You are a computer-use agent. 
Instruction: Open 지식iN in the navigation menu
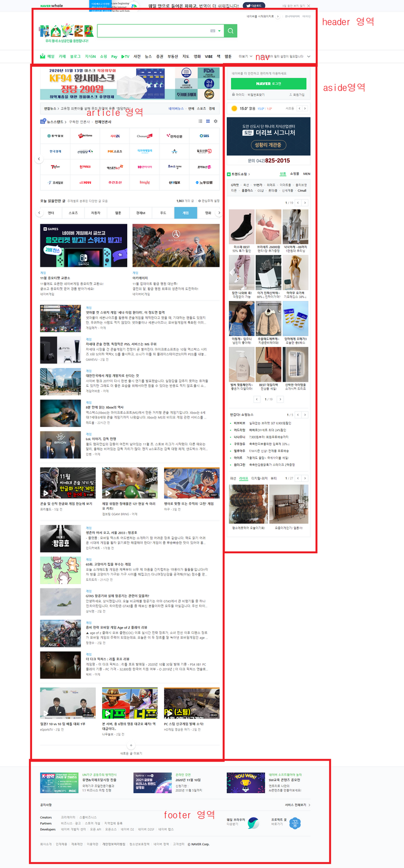[x=90, y=56]
